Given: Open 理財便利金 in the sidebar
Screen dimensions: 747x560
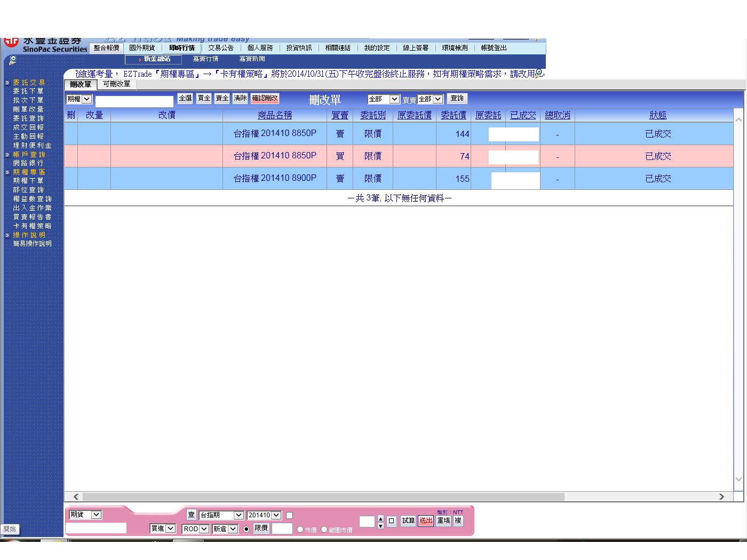Looking at the screenshot, I should click(32, 146).
